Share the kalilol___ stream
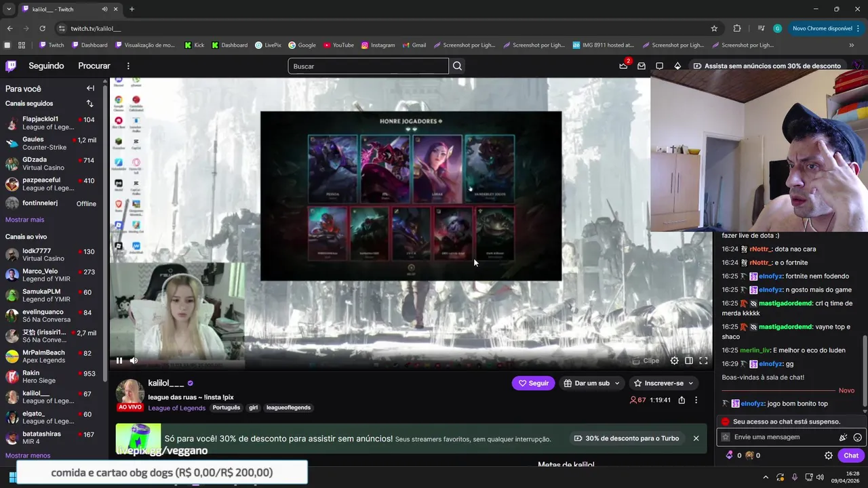This screenshot has height=488, width=868. [682, 400]
